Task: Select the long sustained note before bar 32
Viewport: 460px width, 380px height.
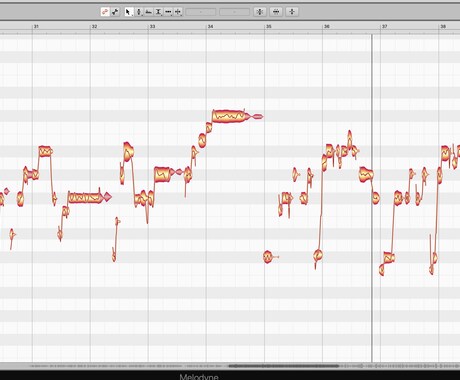Action: coord(85,198)
